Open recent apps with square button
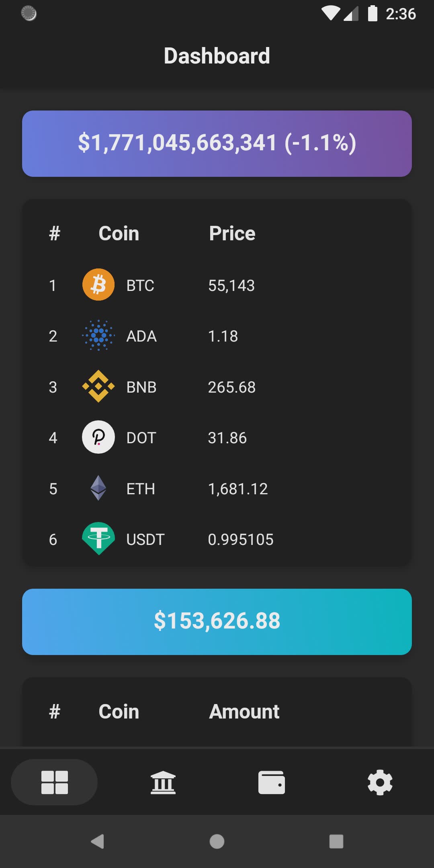The height and width of the screenshot is (868, 434). 336,841
